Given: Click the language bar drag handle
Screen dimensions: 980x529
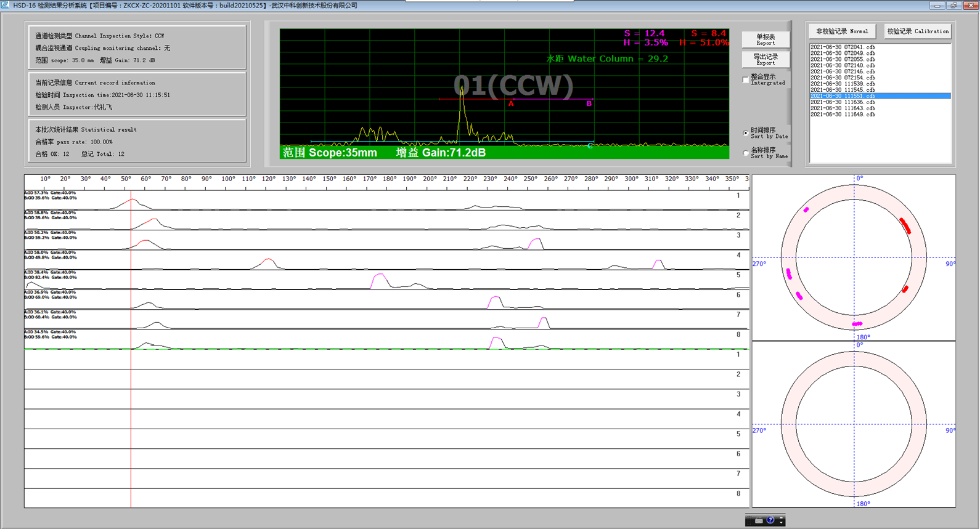Looking at the screenshot, I should point(748,520).
